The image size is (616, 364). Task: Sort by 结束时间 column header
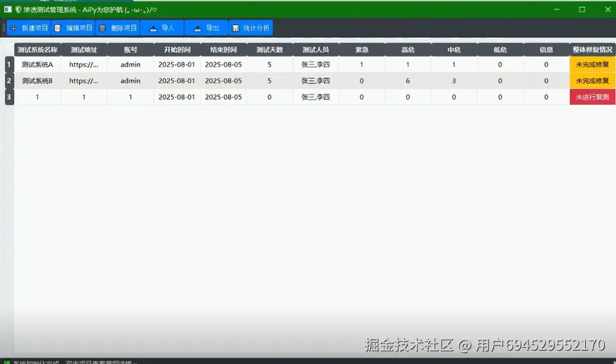(223, 50)
